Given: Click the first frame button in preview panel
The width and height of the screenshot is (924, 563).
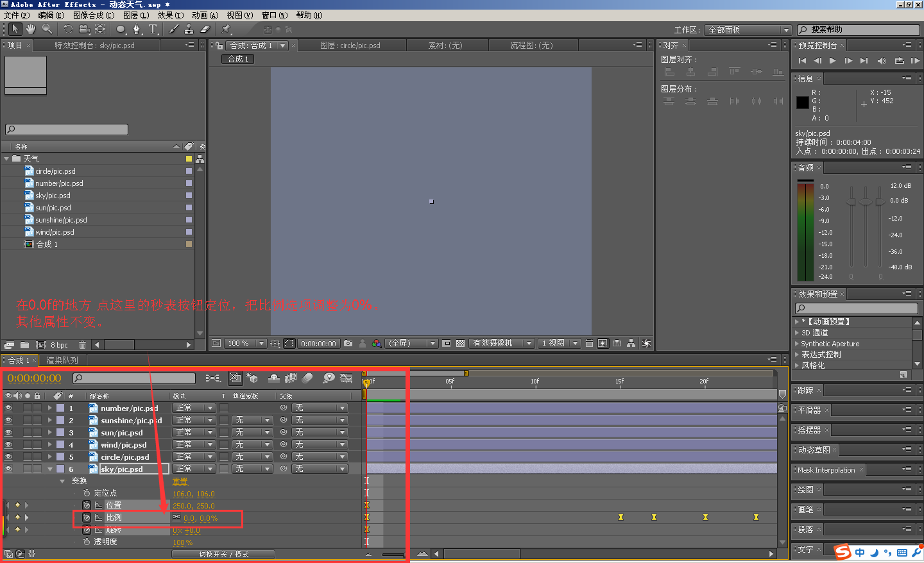Looking at the screenshot, I should 802,61.
